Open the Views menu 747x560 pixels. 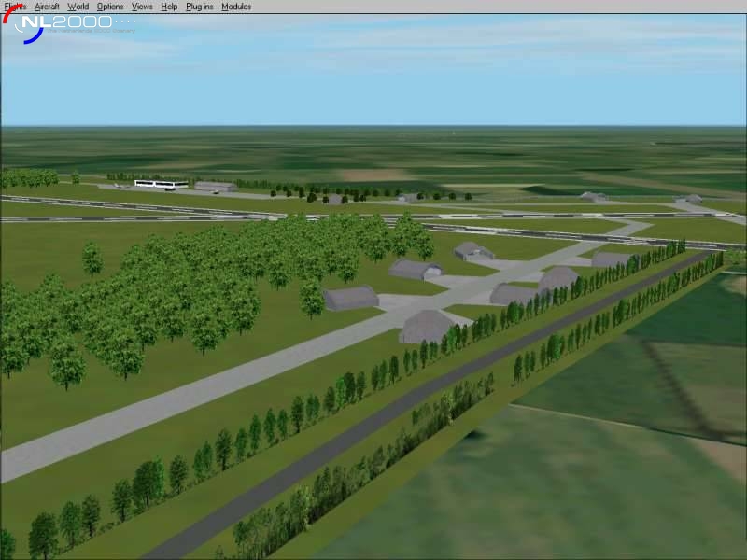click(x=142, y=7)
